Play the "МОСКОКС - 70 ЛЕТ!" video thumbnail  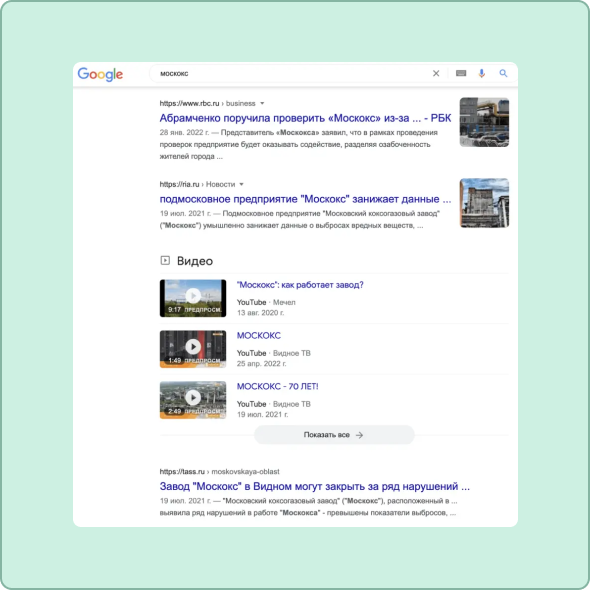[x=193, y=400]
